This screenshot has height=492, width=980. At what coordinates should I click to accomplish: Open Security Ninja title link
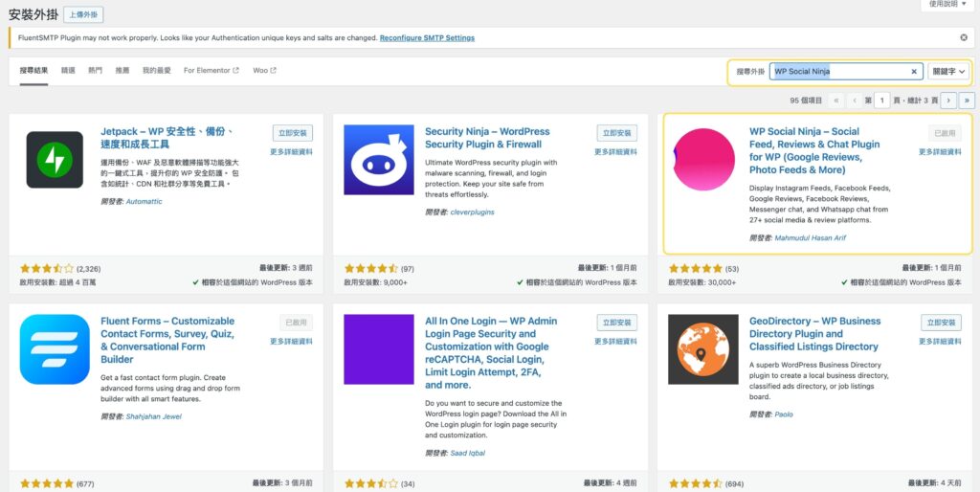pos(487,138)
